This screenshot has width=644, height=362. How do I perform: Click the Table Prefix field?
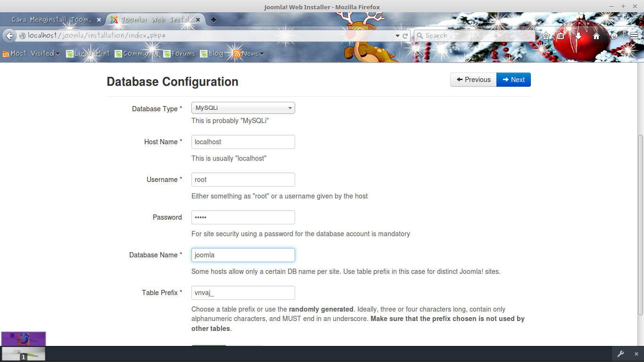[x=243, y=293]
